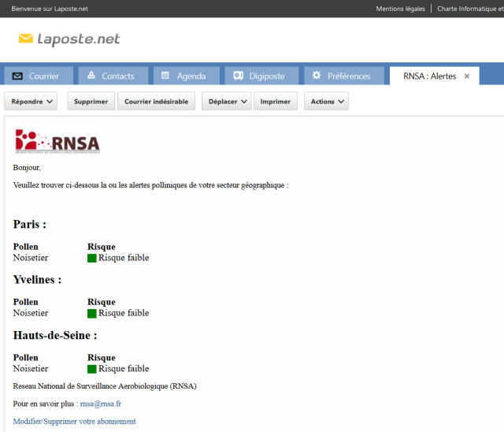Mark email as Courrier indésirable

(156, 102)
